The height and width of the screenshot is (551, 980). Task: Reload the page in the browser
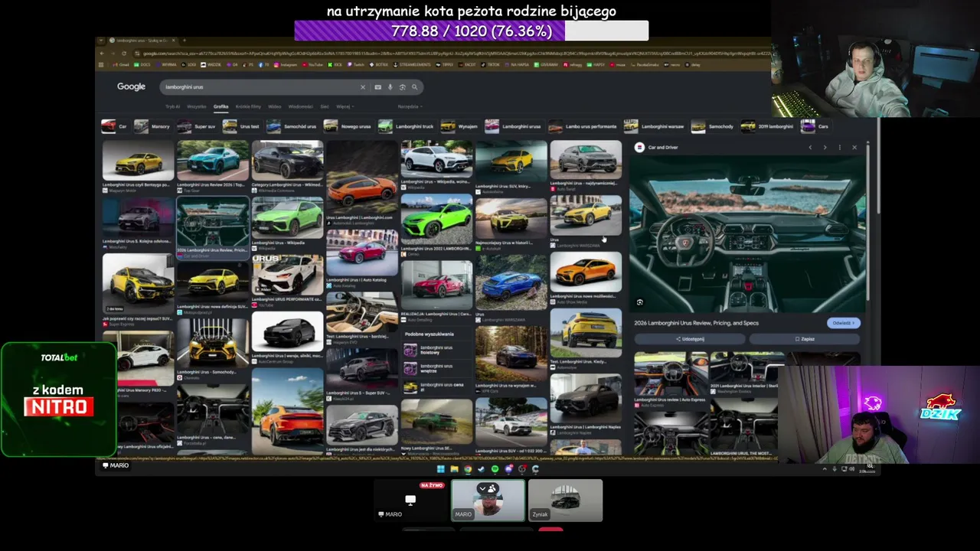[x=123, y=53]
